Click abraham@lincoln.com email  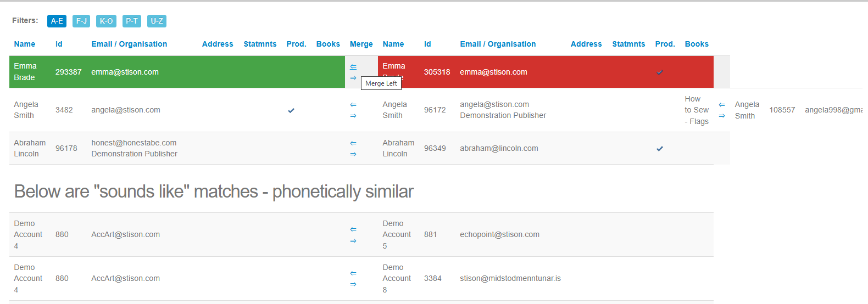coord(499,148)
